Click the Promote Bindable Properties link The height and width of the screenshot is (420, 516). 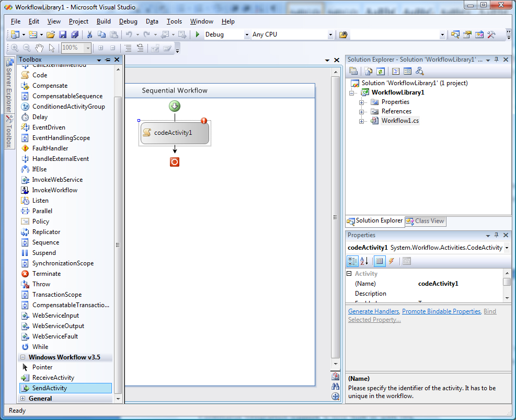click(x=441, y=311)
